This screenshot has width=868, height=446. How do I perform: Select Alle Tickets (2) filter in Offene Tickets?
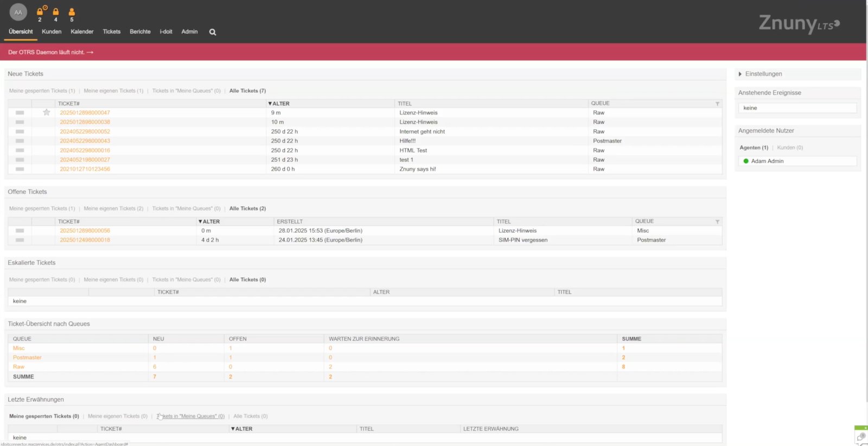(247, 208)
